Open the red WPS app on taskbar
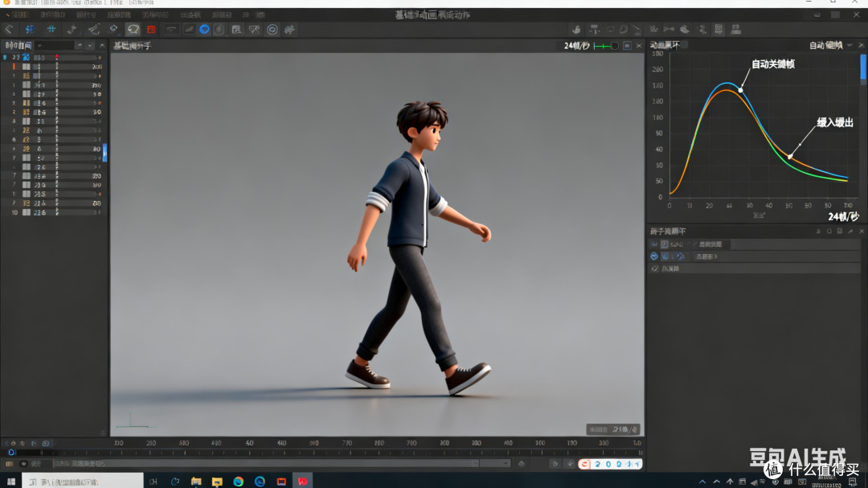Image resolution: width=868 pixels, height=488 pixels. point(302,482)
